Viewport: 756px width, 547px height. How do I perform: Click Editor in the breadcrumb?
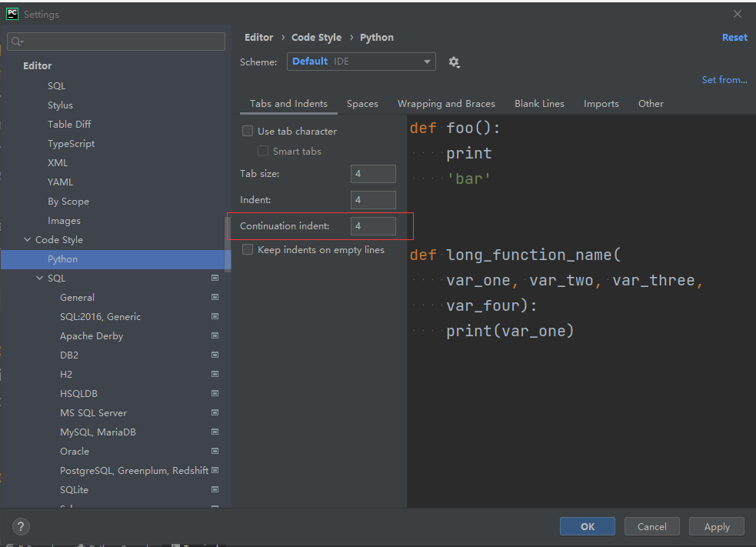point(259,37)
